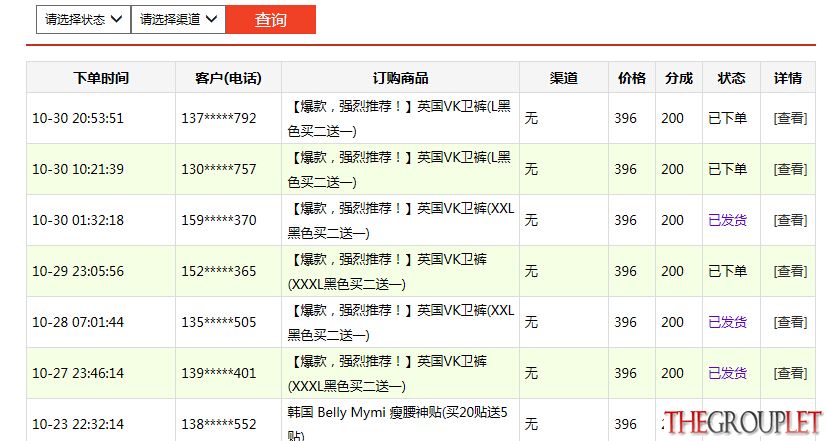Click order time 10-30 20:53:51
Screen dimensions: 829x441
pyautogui.click(x=78, y=118)
